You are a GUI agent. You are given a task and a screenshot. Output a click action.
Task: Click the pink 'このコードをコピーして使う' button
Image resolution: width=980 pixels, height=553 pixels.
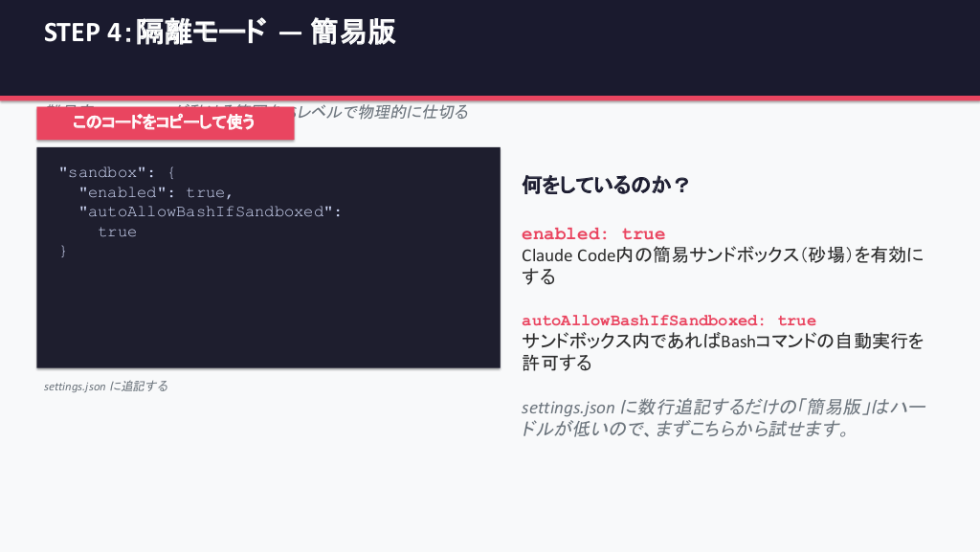pos(165,122)
